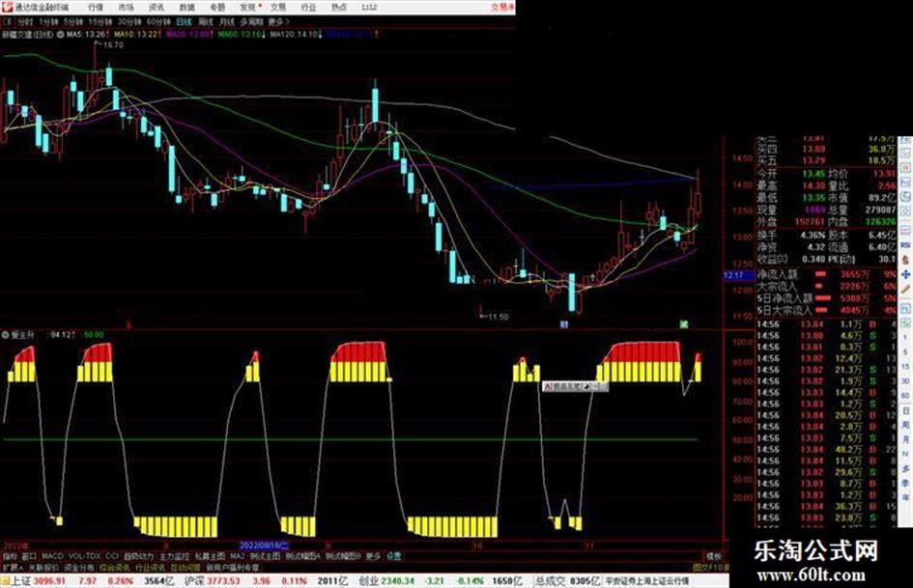This screenshot has width=913, height=588.
Task: Click the blue four-arrow move icon in sidebar
Action: coord(906,274)
